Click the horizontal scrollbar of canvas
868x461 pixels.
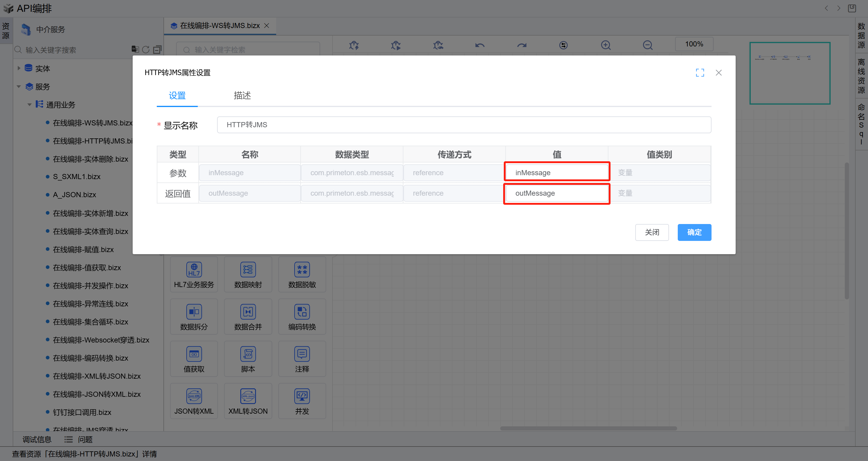point(588,428)
